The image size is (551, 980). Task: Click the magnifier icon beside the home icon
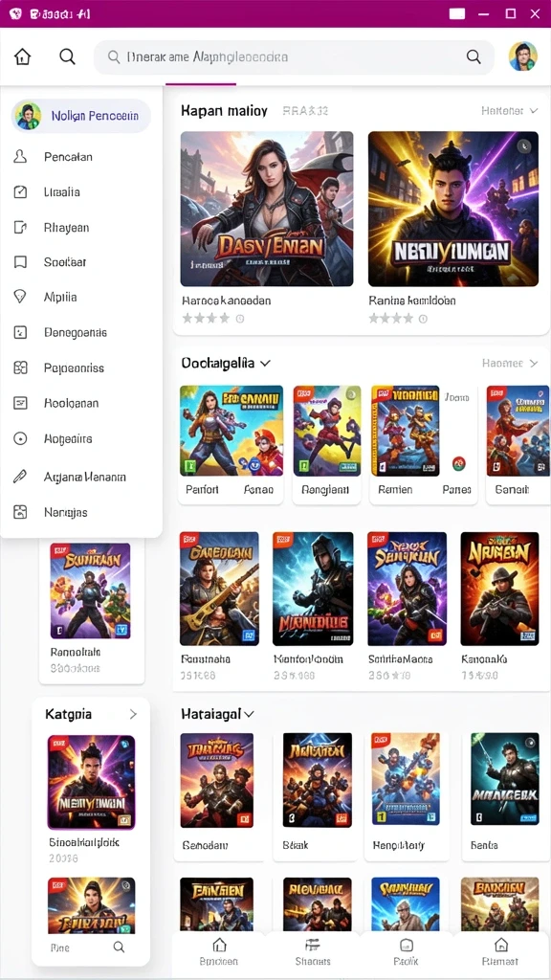pyautogui.click(x=67, y=56)
